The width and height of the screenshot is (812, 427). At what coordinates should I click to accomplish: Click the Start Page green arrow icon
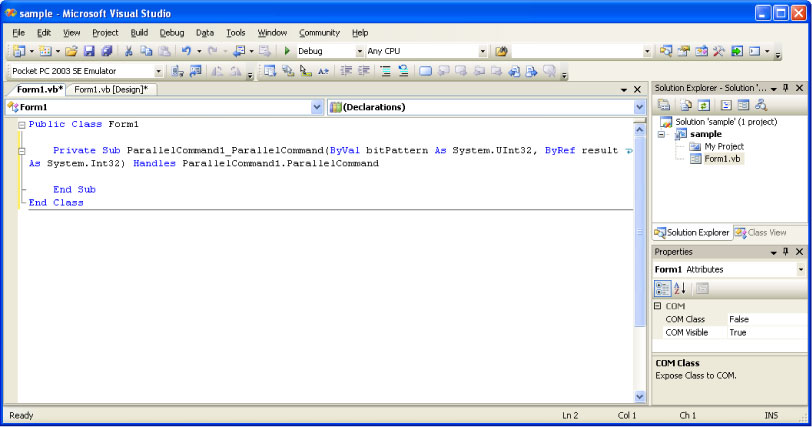[736, 51]
